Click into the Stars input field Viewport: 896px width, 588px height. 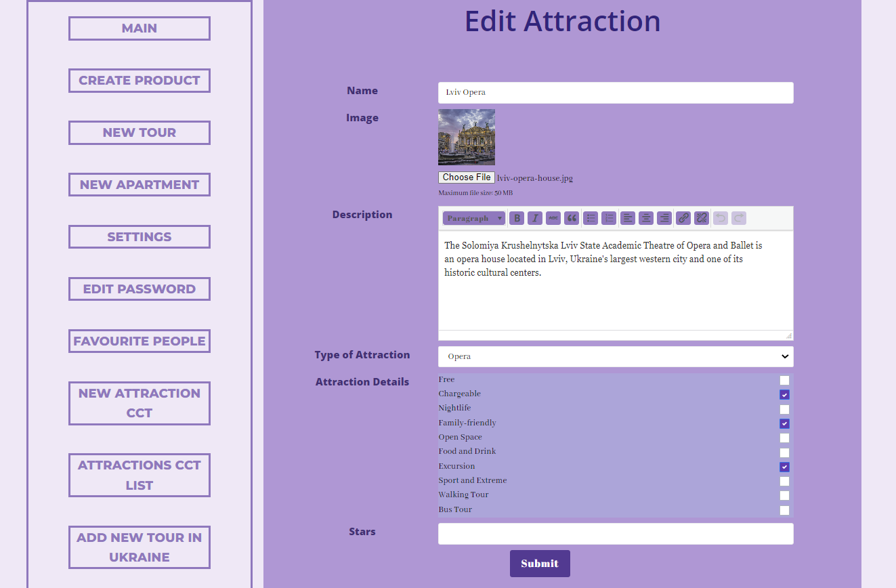coord(616,534)
